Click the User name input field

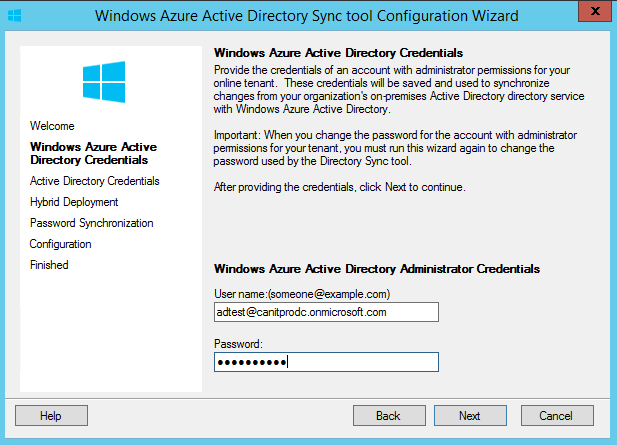(x=326, y=312)
